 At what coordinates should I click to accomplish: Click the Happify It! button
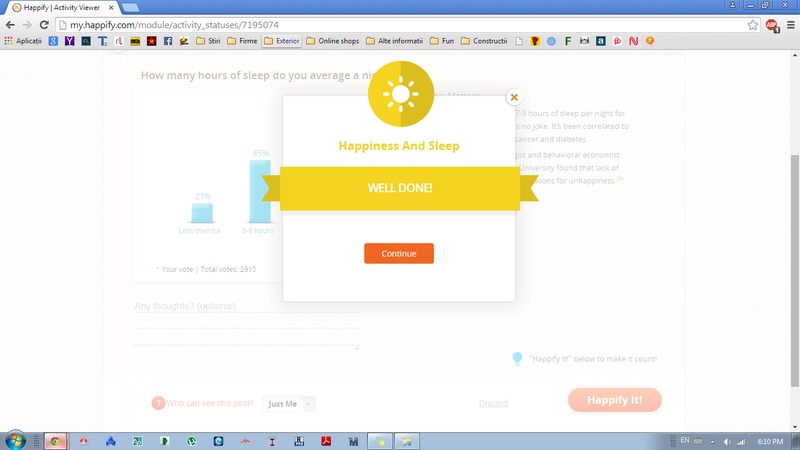coord(614,399)
